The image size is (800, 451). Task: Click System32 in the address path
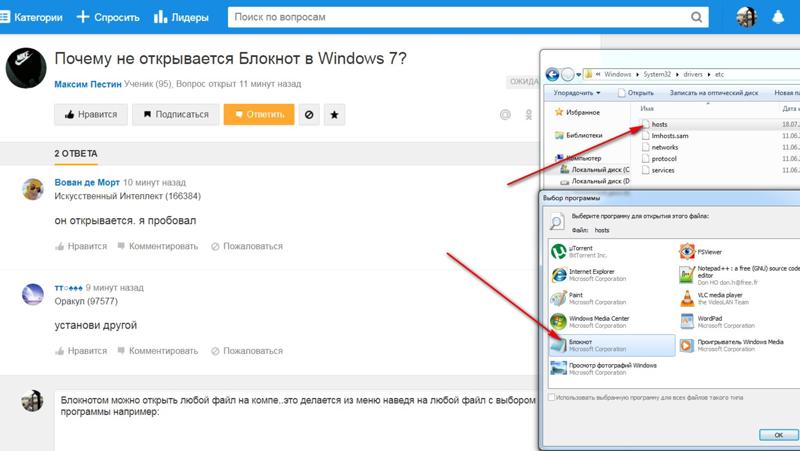click(x=657, y=74)
